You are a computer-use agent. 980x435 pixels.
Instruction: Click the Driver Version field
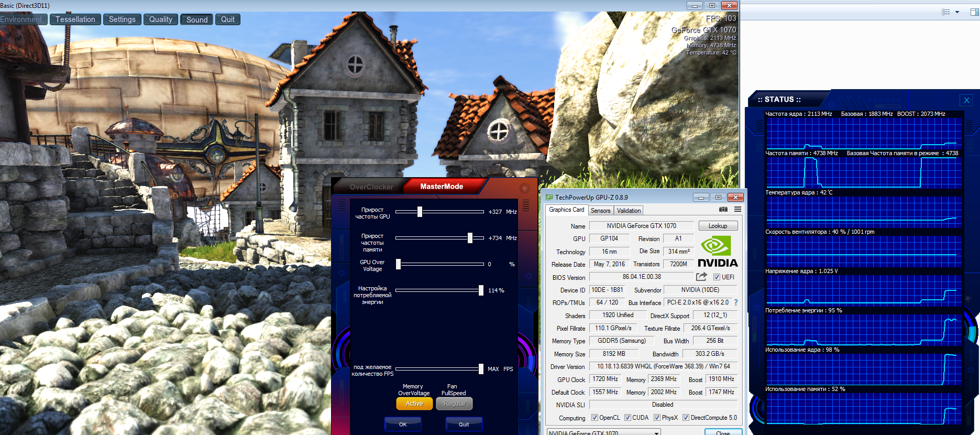[x=663, y=366]
